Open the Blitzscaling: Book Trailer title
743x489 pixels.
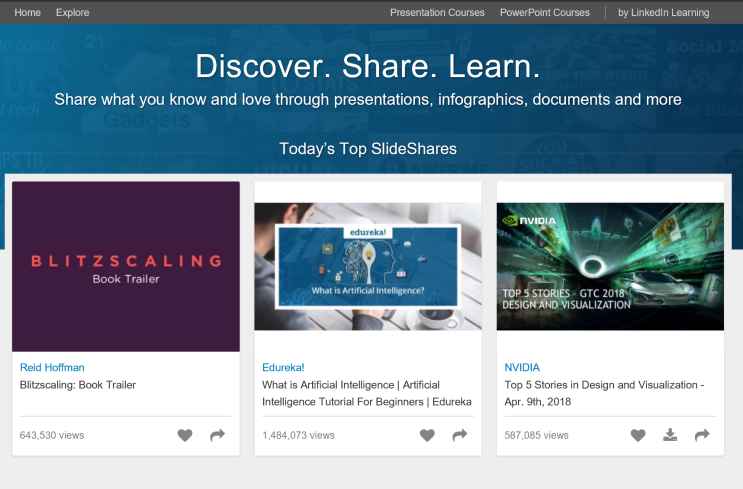pyautogui.click(x=78, y=385)
